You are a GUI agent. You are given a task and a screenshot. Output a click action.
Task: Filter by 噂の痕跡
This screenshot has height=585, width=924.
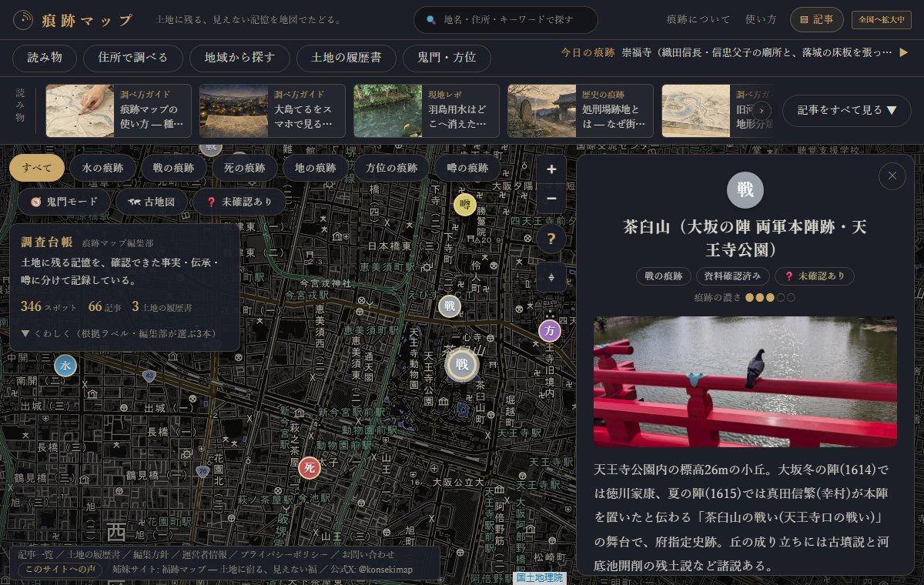click(467, 168)
